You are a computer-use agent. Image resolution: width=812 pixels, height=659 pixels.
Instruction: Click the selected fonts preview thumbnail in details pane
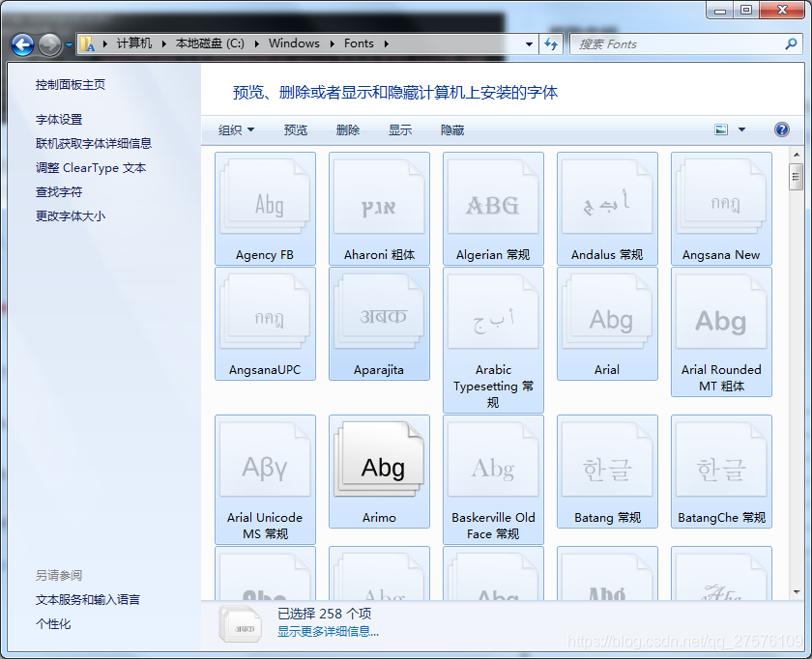240,624
